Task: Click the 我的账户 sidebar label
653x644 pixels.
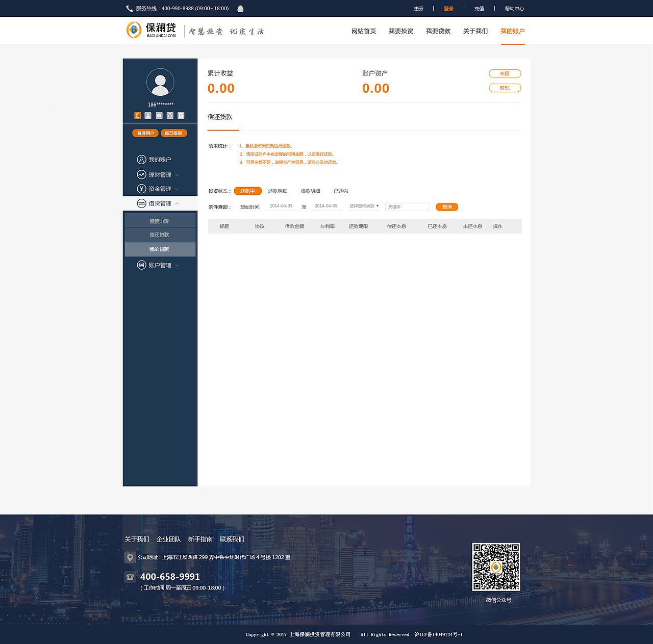Action: click(160, 160)
